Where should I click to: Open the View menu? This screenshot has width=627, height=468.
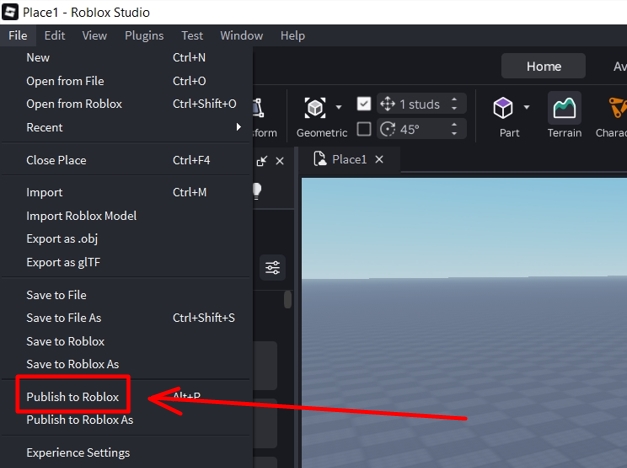pos(94,36)
